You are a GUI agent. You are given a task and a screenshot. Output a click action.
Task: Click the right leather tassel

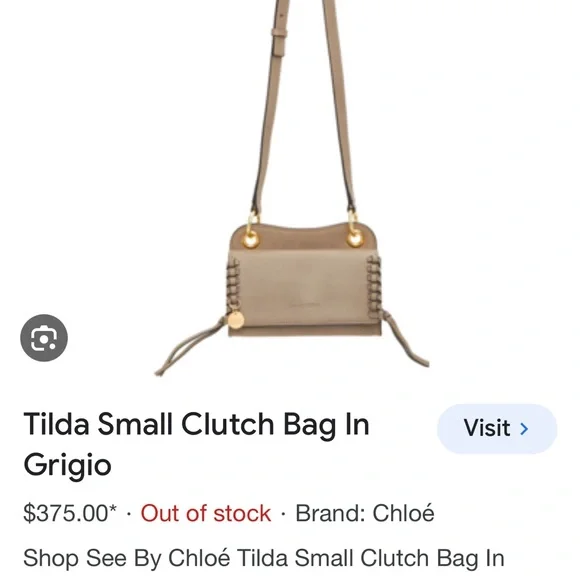(x=405, y=339)
